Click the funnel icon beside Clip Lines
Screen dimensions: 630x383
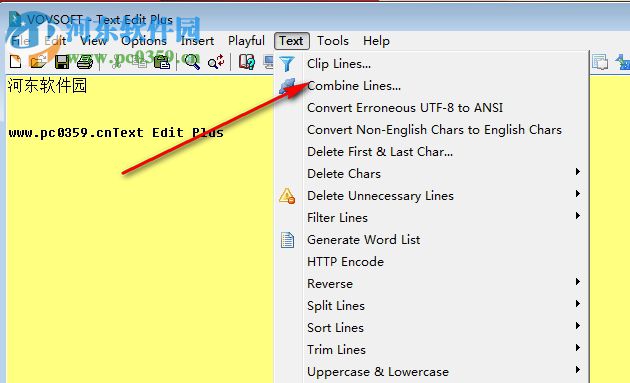tap(287, 64)
